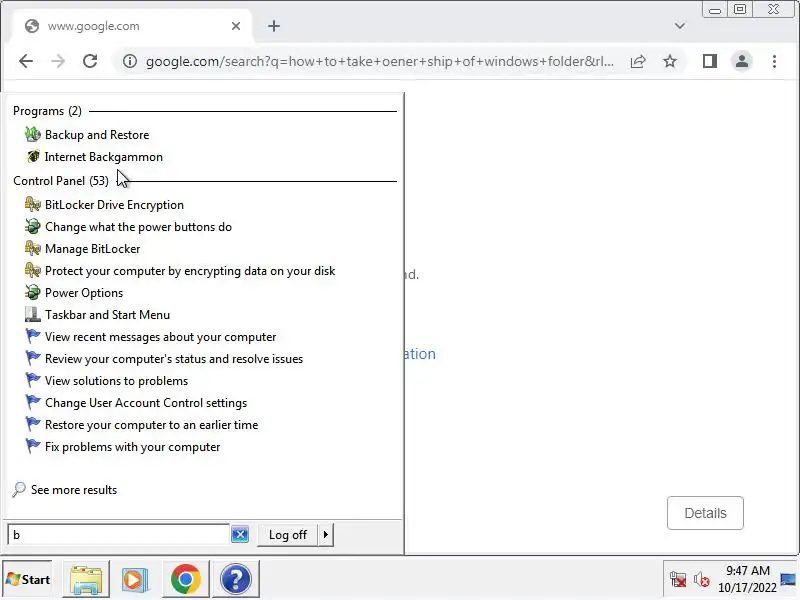Open Help and Support taskbar icon
800x600 pixels.
235,579
